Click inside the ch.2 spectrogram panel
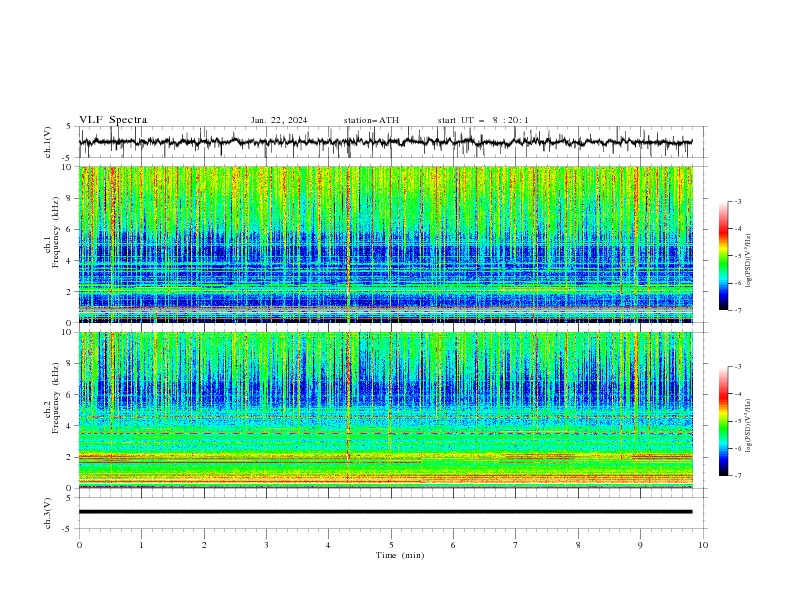Viewport: 792px width, 612px height. [x=385, y=410]
